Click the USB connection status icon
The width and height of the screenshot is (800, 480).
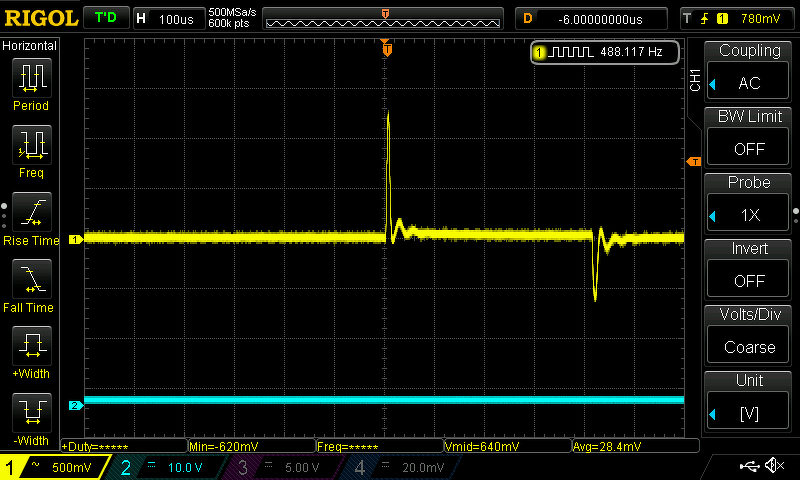point(749,466)
